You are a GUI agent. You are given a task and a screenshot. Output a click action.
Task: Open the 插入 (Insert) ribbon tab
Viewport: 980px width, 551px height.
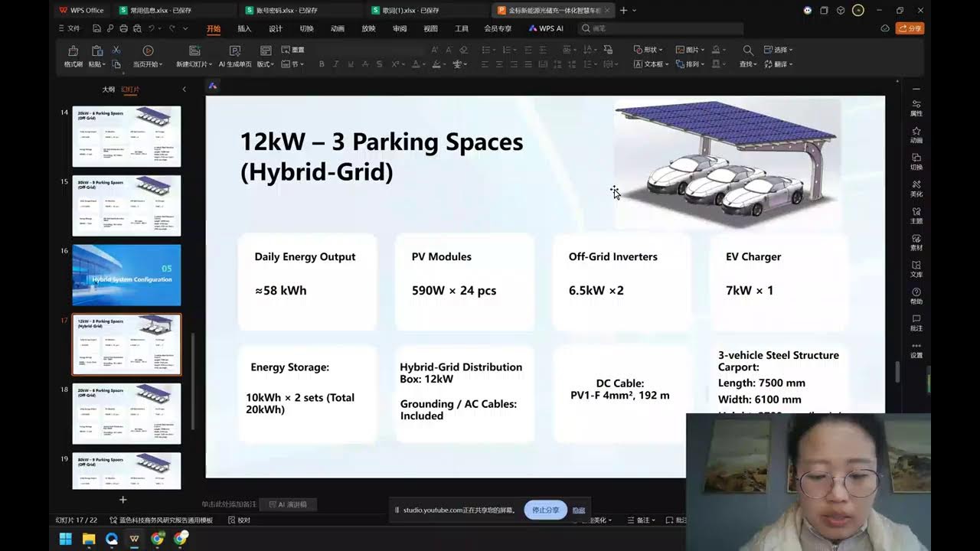(244, 28)
